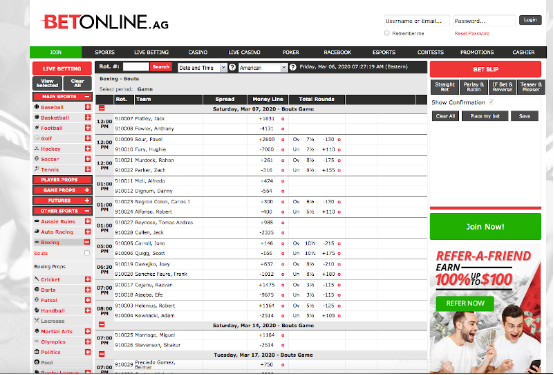Screen dimensions: 554x375
Task: Toggle the Remember me option
Action: [387, 33]
